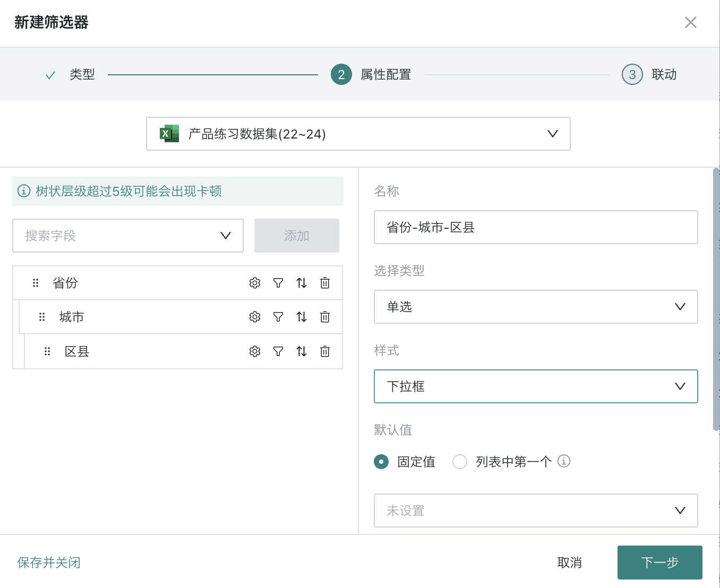Click 添加 button
720x588 pixels.
(297, 236)
